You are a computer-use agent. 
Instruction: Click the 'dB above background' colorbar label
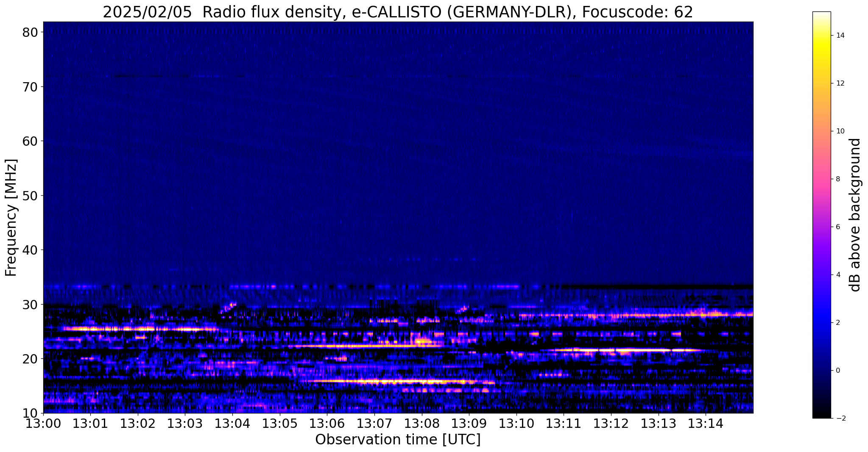click(x=855, y=215)
